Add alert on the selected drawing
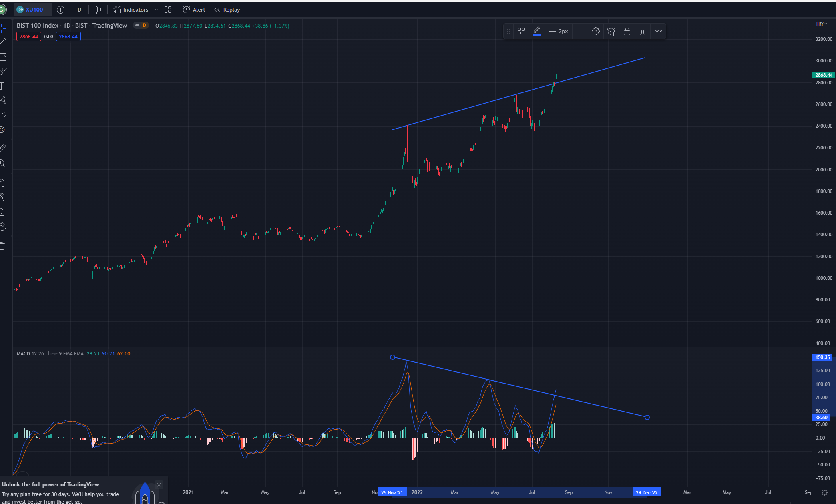The height and width of the screenshot is (504, 836). coord(611,31)
